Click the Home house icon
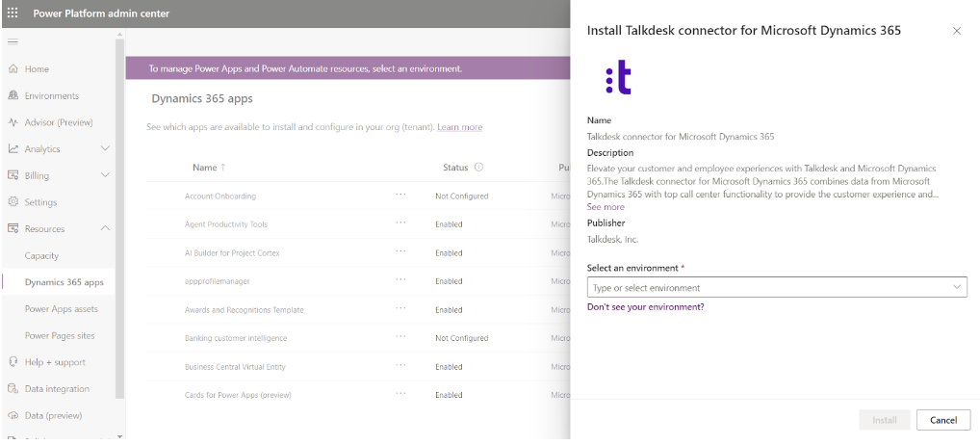The image size is (980, 445). tap(13, 68)
